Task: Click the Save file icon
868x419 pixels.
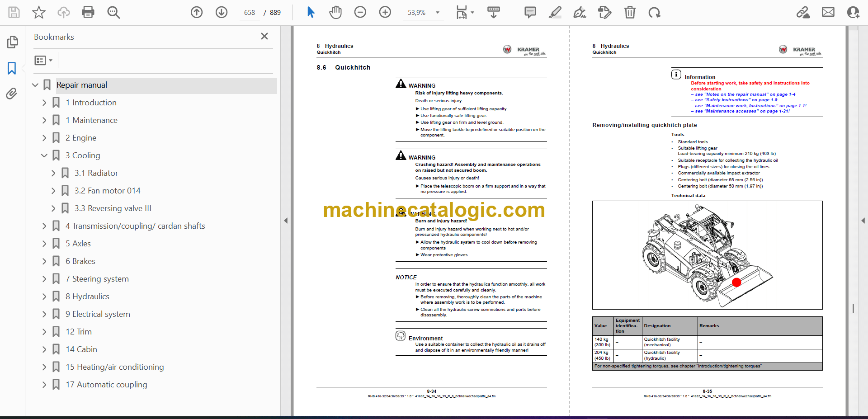Action: pos(14,12)
